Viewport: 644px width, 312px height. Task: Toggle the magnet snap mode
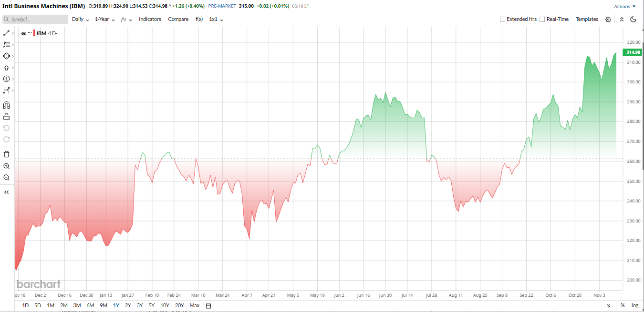[6, 105]
